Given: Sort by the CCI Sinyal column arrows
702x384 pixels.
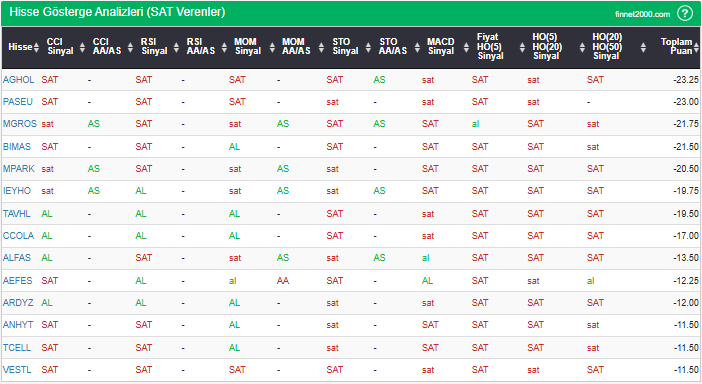Looking at the screenshot, I should click(82, 47).
